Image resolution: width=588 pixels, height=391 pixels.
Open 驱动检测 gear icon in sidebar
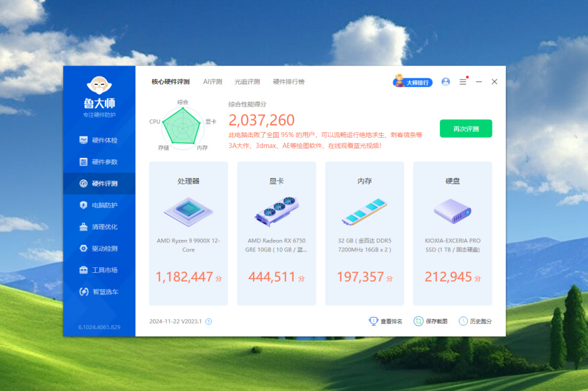[x=83, y=248]
